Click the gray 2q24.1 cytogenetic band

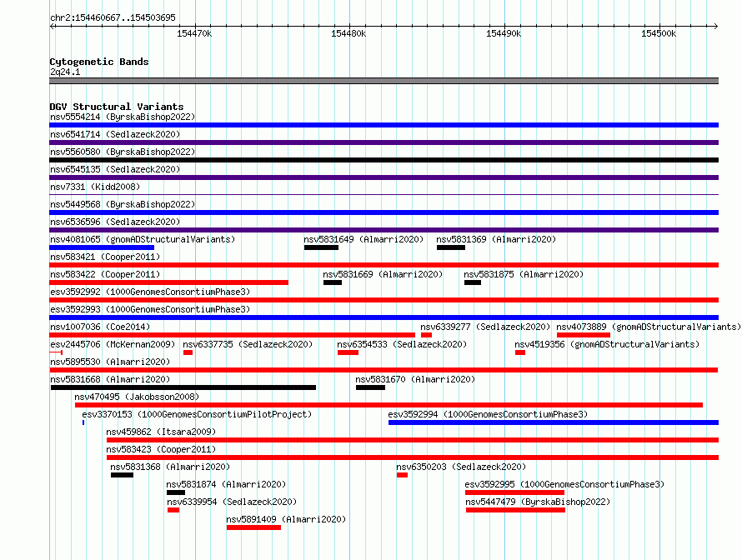384,81
